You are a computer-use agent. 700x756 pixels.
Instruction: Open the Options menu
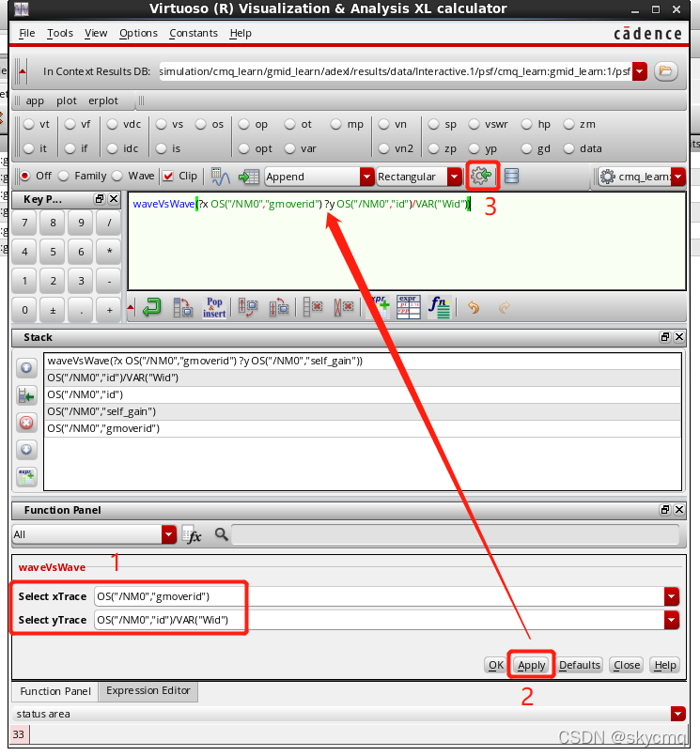point(138,33)
